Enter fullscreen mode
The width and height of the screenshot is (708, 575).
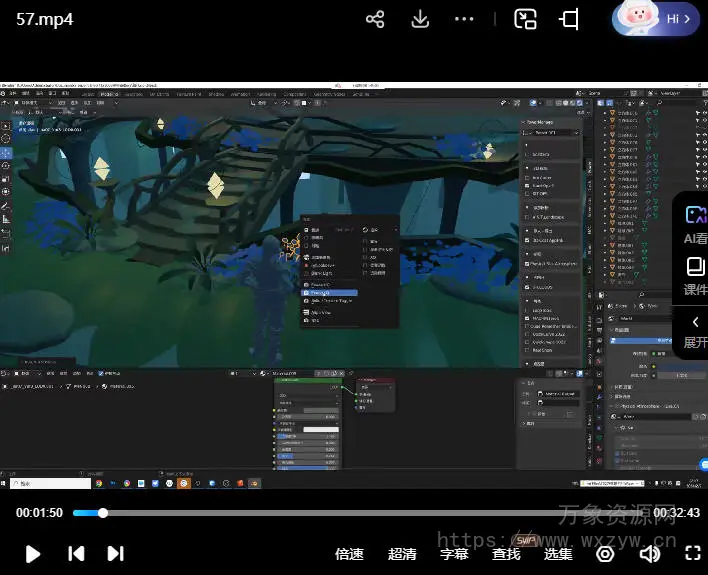pyautogui.click(x=692, y=553)
